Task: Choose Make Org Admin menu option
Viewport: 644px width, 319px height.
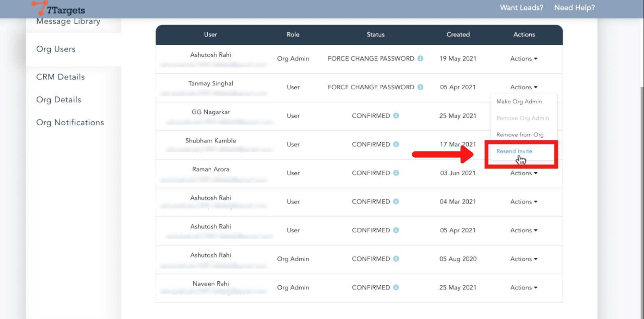Action: [x=519, y=101]
